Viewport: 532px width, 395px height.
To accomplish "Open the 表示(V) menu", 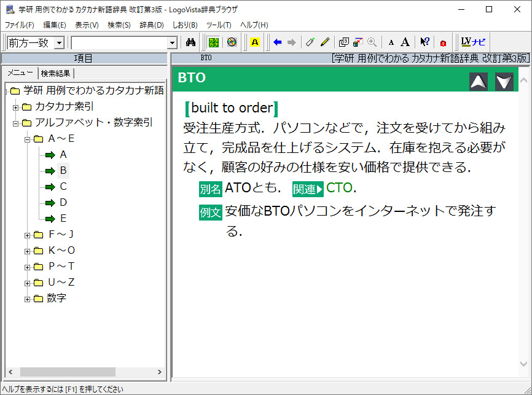I will pos(87,25).
